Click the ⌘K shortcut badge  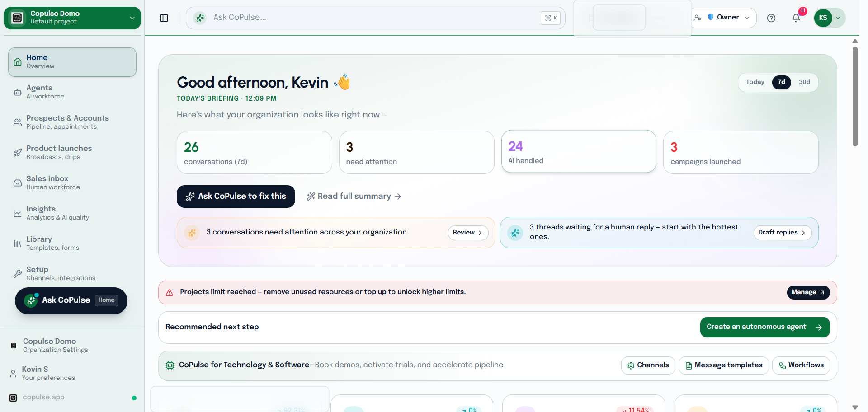click(x=551, y=18)
